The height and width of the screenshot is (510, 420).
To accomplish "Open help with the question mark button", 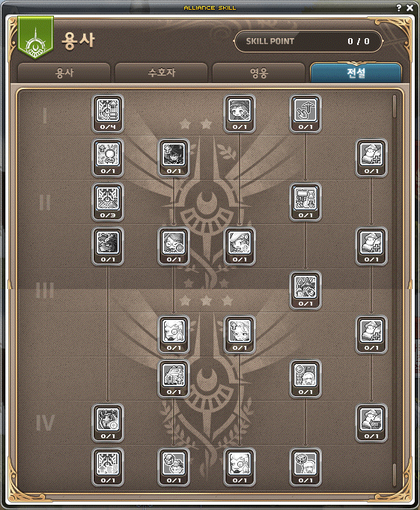I will (399, 7).
